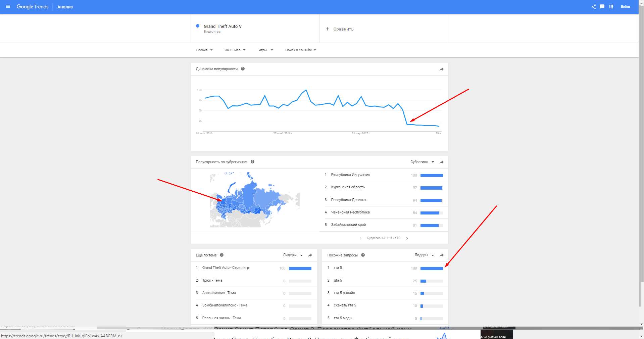Open Зомби-апокалипсис - Тема topic
The height and width of the screenshot is (339, 644).
coord(225,305)
